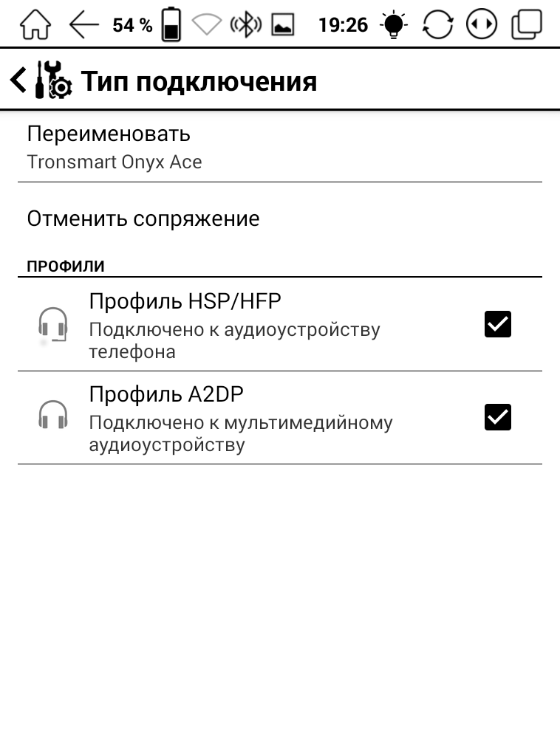Tap the settings tools icon in header
Viewport: 560px width, 756px height.
pyautogui.click(x=53, y=80)
